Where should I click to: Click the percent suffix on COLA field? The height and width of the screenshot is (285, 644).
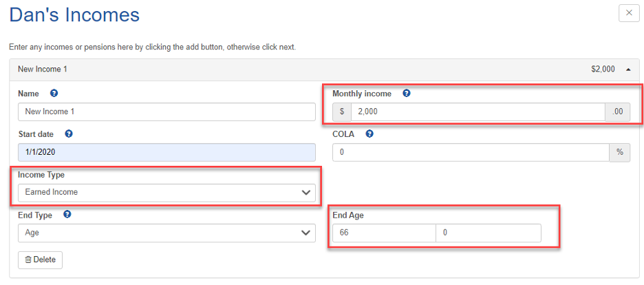coord(620,152)
